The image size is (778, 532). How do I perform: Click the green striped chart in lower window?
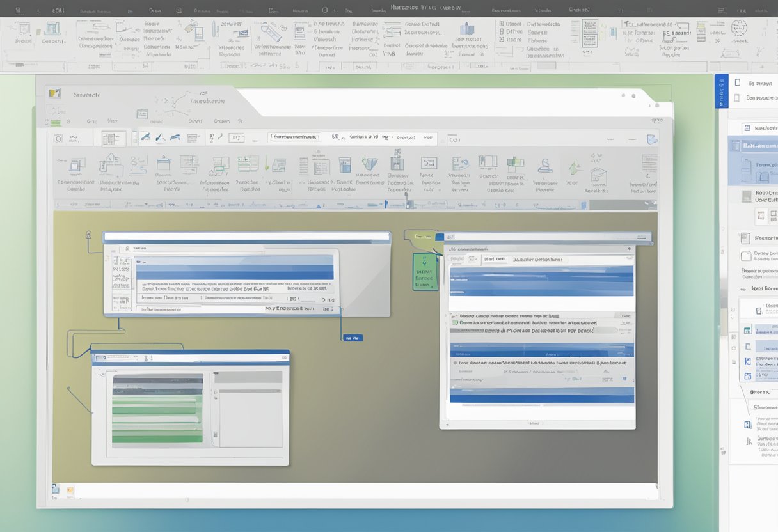click(x=157, y=409)
